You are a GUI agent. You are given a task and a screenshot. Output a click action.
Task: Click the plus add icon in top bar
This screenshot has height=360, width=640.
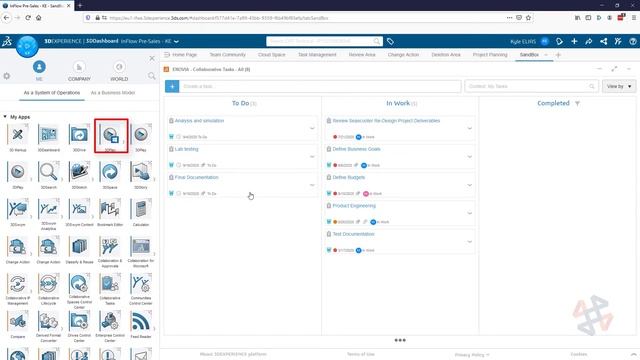574,41
